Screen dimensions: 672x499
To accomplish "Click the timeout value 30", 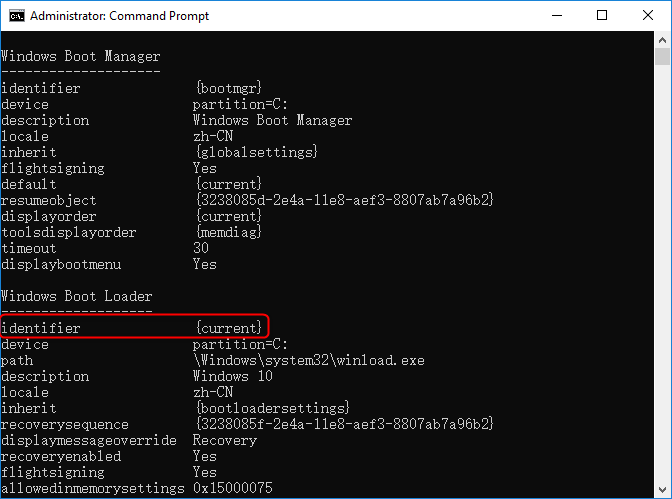I will coord(201,248).
